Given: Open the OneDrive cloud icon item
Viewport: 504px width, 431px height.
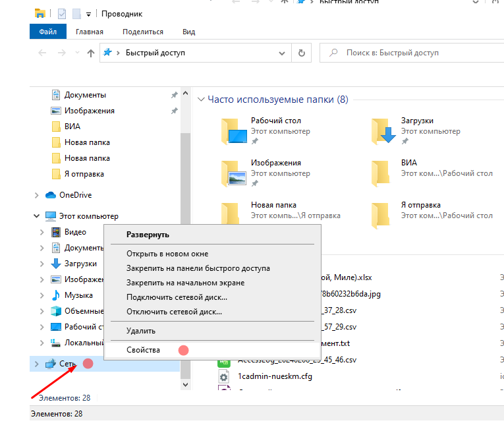Looking at the screenshot, I should 51,195.
